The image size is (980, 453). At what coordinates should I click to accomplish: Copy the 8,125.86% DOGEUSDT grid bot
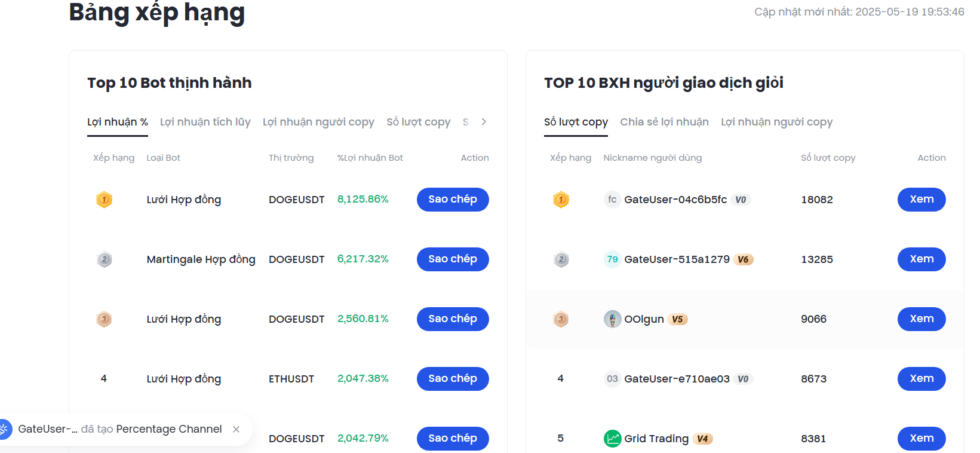point(452,200)
